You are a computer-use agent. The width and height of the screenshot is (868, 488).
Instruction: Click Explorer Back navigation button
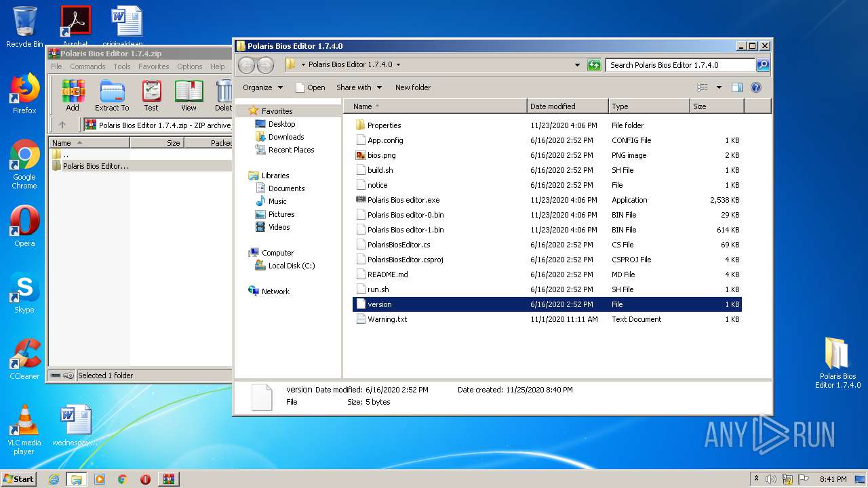[x=247, y=65]
